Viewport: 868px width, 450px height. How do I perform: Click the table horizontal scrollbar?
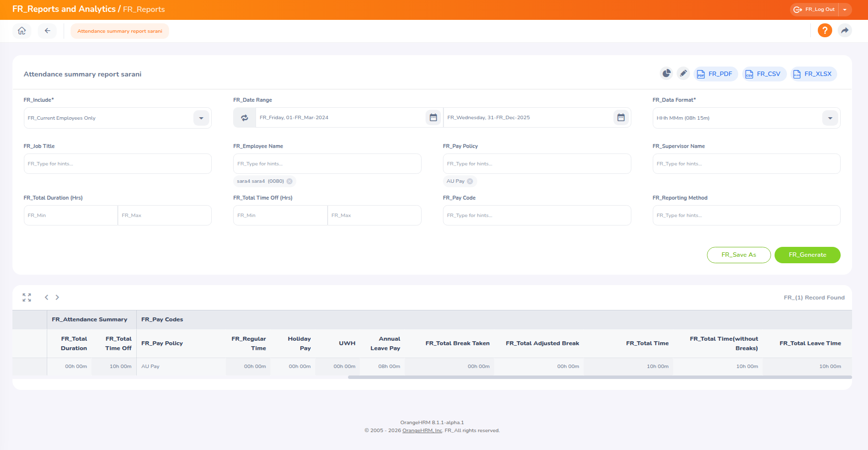[x=600, y=377]
